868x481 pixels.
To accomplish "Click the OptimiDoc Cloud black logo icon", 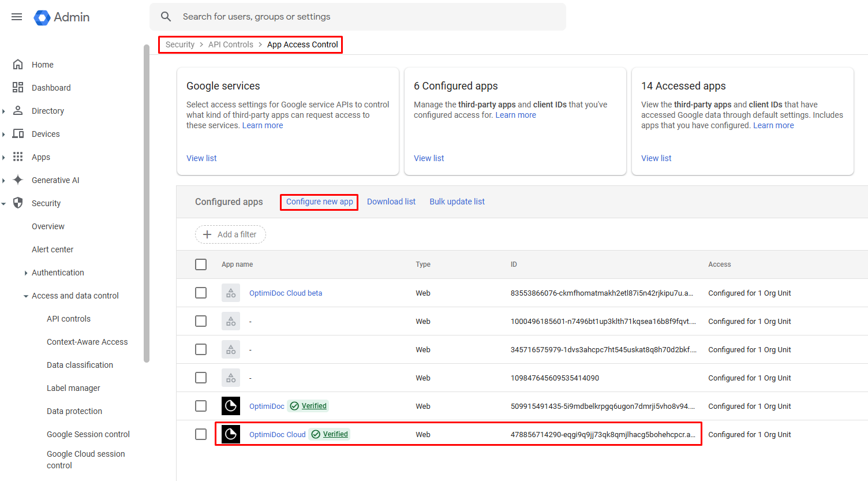I will 231,434.
